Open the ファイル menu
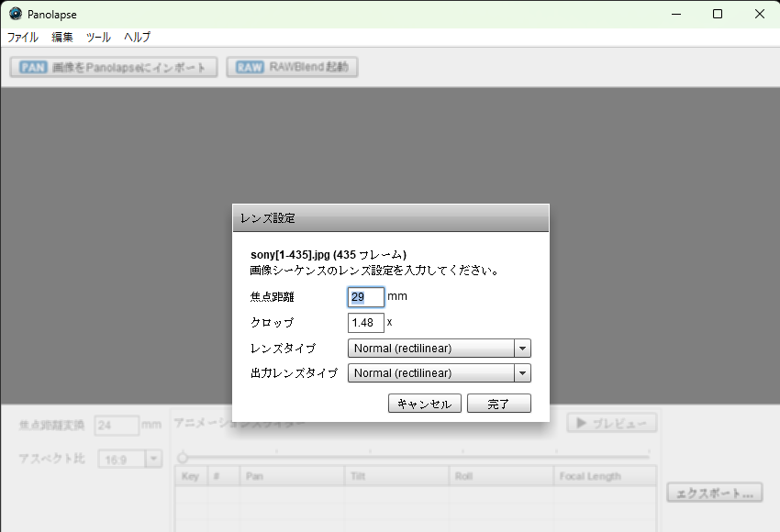Viewport: 780px width, 532px height. click(23, 38)
